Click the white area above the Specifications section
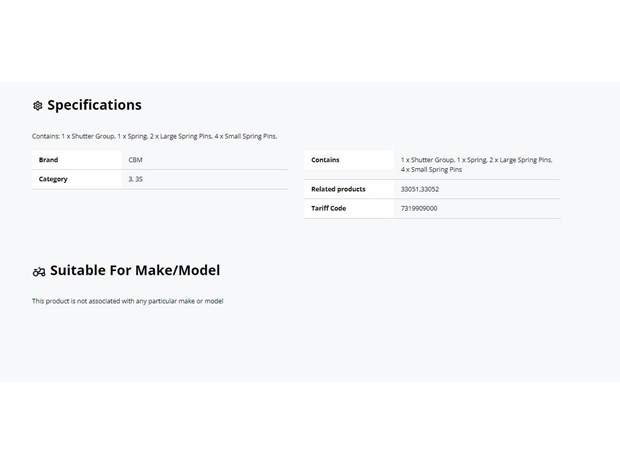Image resolution: width=620 pixels, height=465 pixels. pyautogui.click(x=310, y=41)
